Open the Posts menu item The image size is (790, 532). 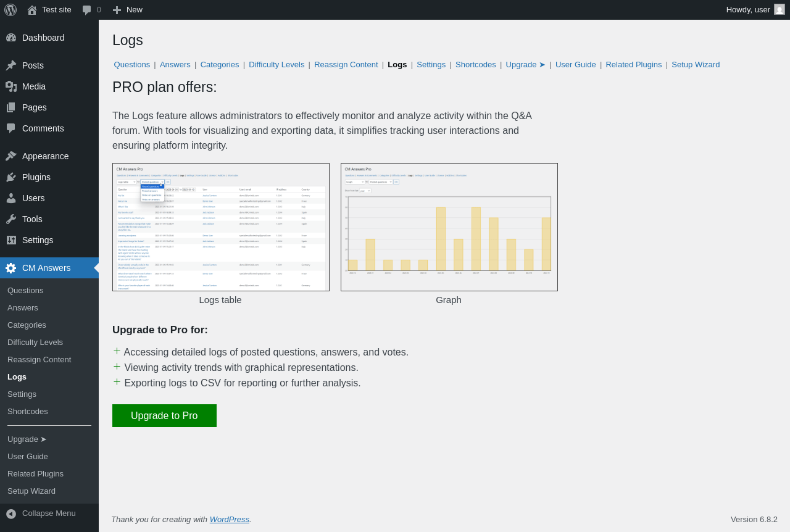49,65
